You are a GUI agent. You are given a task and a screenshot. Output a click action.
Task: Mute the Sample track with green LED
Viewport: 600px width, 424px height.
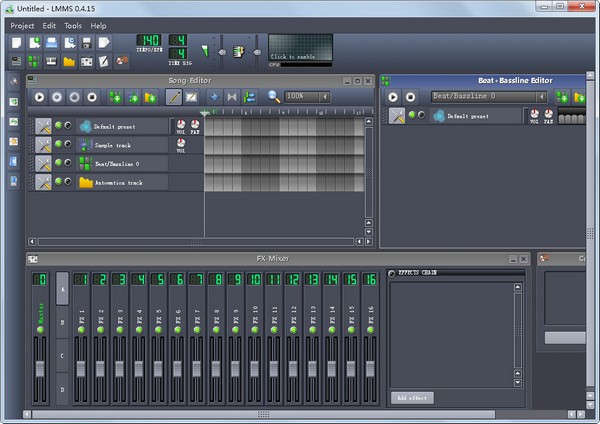(x=59, y=145)
